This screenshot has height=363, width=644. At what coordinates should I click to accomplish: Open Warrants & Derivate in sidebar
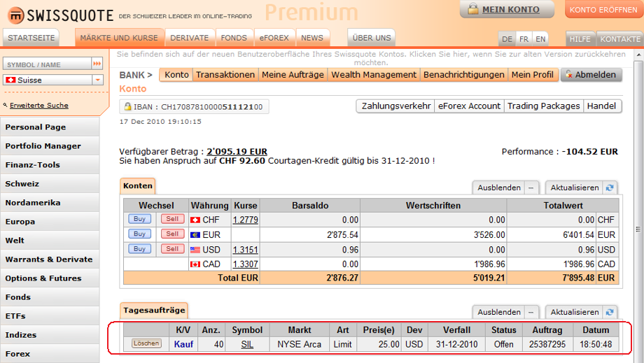tap(50, 259)
